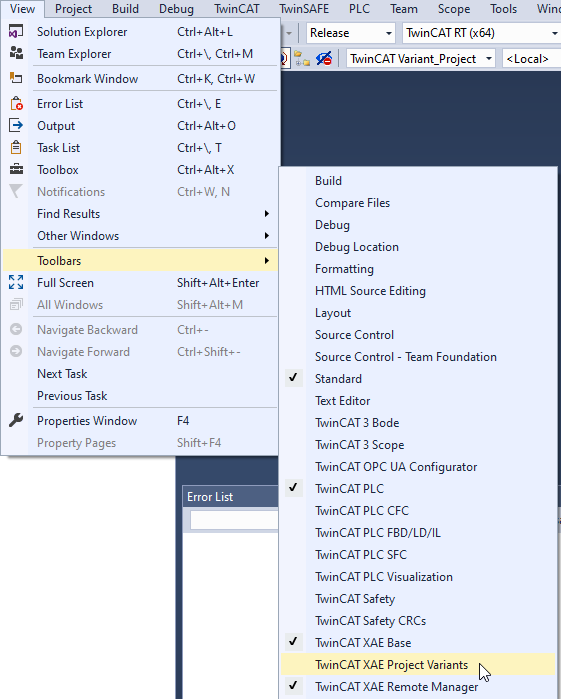The image size is (561, 699).
Task: Select the Bookmark Window icon
Action: click(16, 78)
